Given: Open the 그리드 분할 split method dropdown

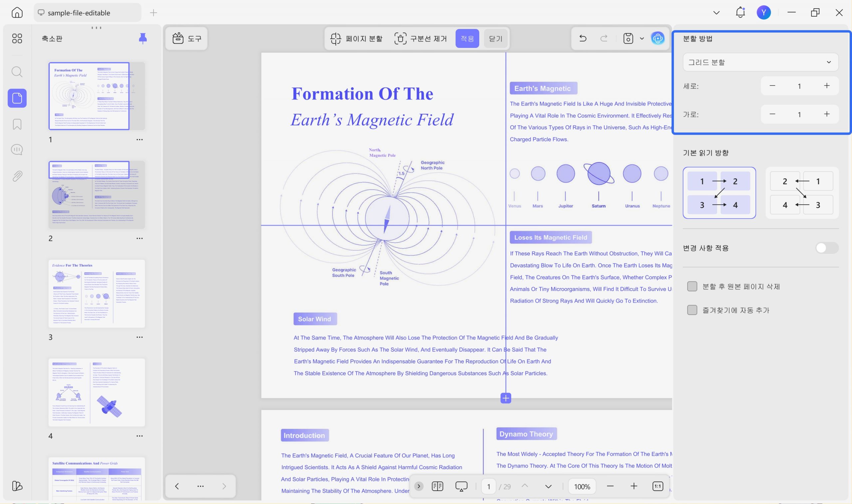Looking at the screenshot, I should coord(760,62).
